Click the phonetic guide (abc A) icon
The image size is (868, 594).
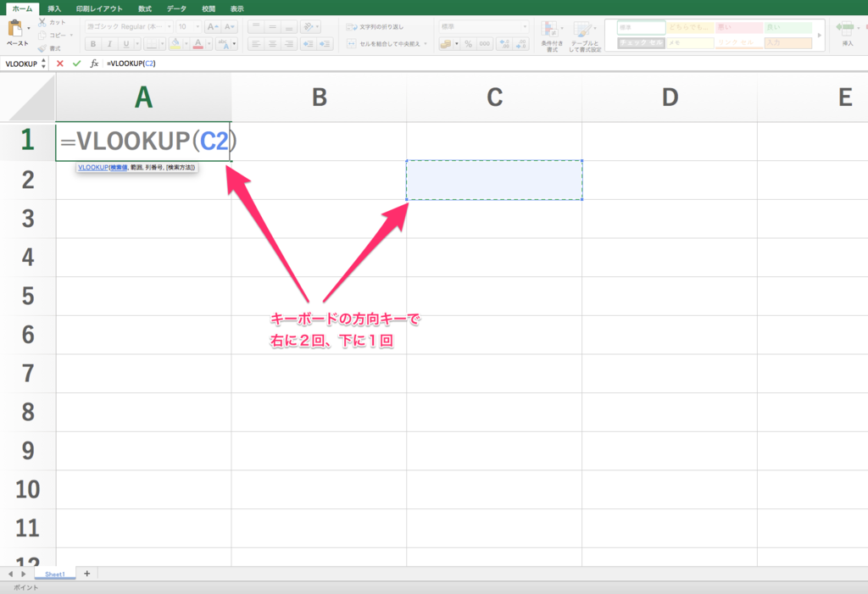[223, 44]
